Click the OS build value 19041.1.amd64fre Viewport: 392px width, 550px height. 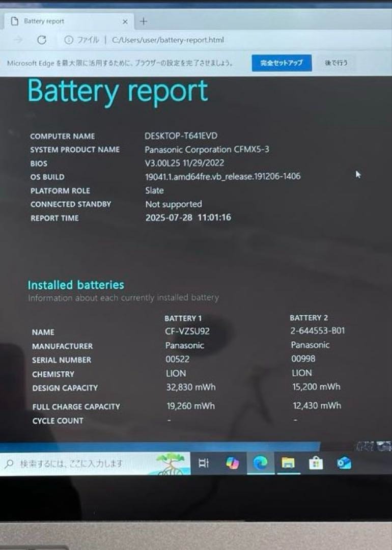point(223,176)
